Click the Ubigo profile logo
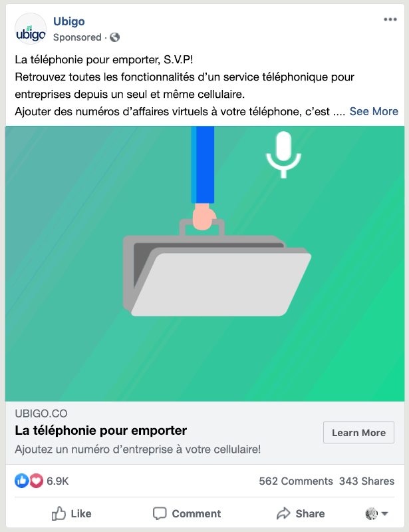 [x=31, y=29]
